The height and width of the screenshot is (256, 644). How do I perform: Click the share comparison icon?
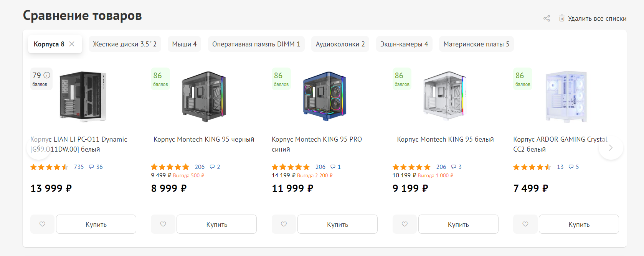click(x=547, y=18)
